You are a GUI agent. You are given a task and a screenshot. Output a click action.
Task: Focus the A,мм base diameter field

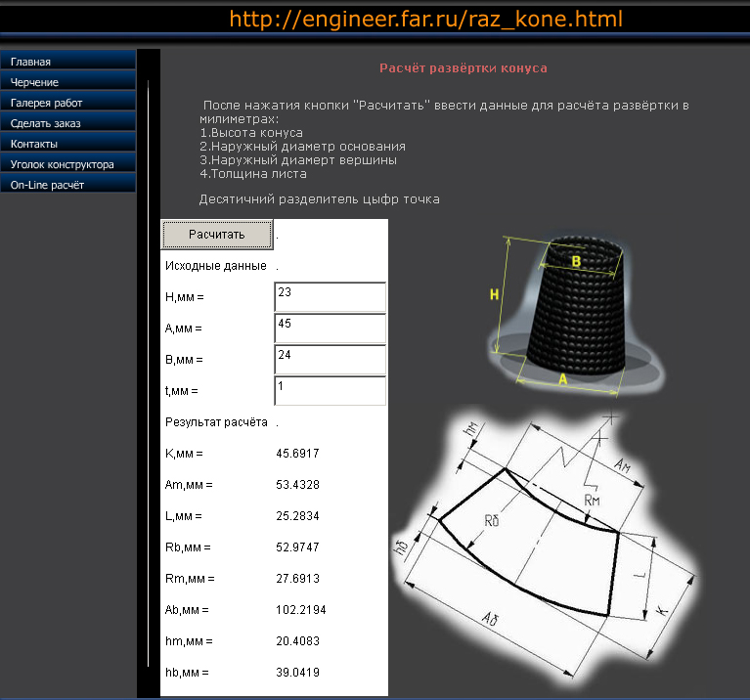point(331,328)
